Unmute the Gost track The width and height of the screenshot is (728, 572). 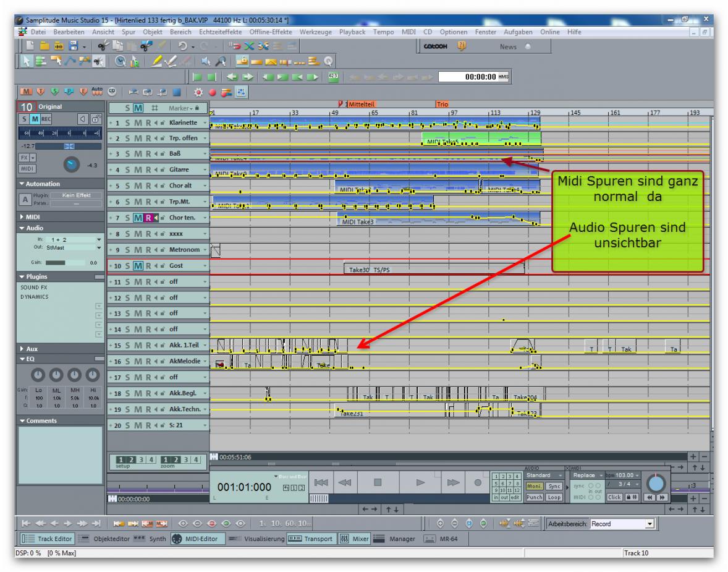point(138,267)
